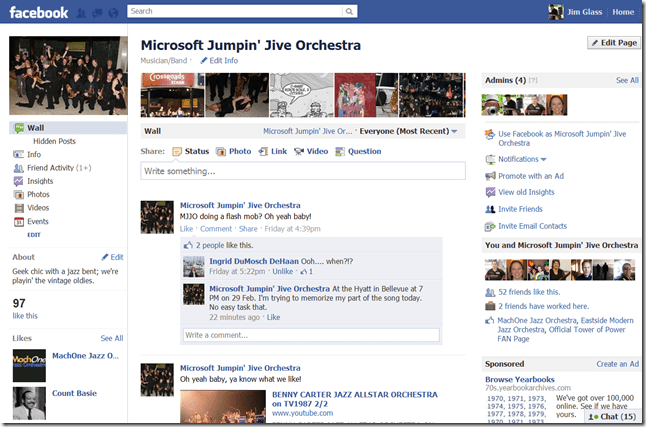Open the Microsoft Jumpin' Jive Or... wall dropdown
The width and height of the screenshot is (646, 427).
point(306,131)
